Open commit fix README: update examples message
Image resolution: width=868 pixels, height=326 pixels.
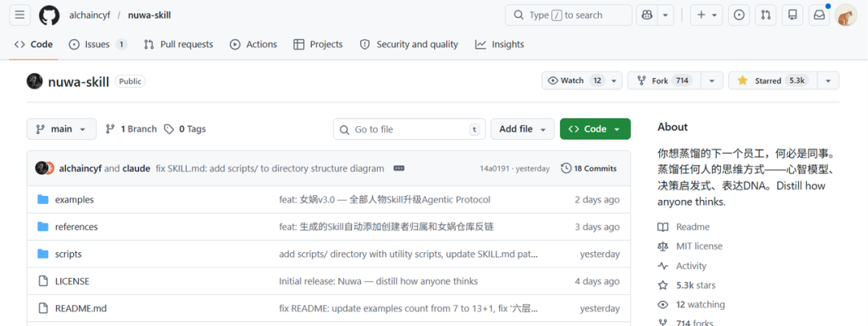coord(408,308)
